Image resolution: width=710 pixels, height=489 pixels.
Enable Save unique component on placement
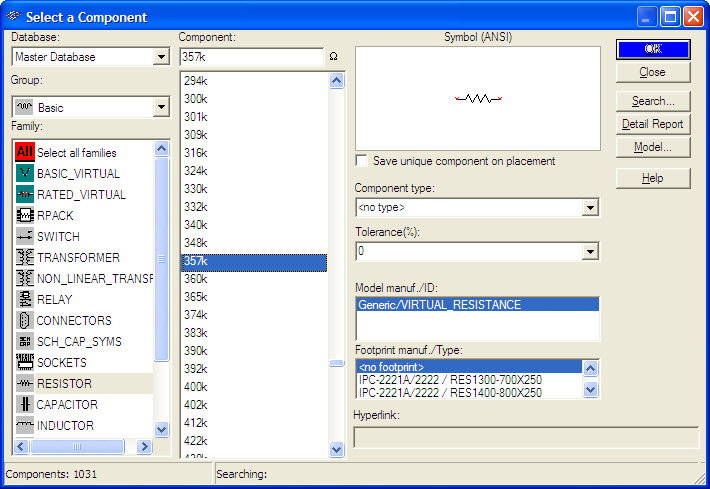pos(361,161)
